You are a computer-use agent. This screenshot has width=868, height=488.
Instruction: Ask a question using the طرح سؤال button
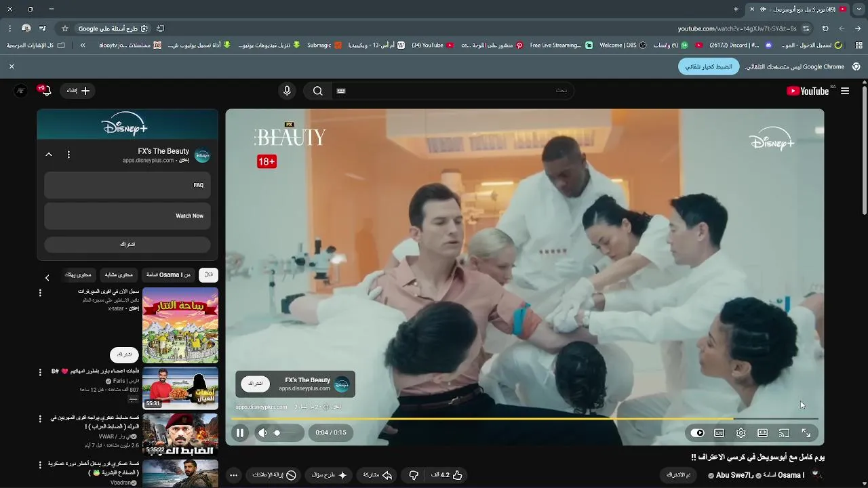pyautogui.click(x=329, y=475)
